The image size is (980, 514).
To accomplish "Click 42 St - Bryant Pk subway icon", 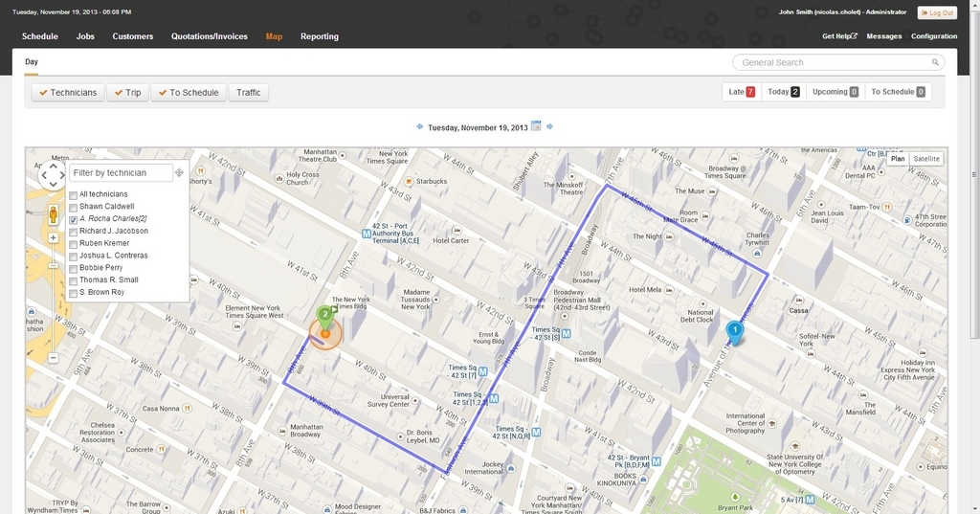I will coord(657,461).
